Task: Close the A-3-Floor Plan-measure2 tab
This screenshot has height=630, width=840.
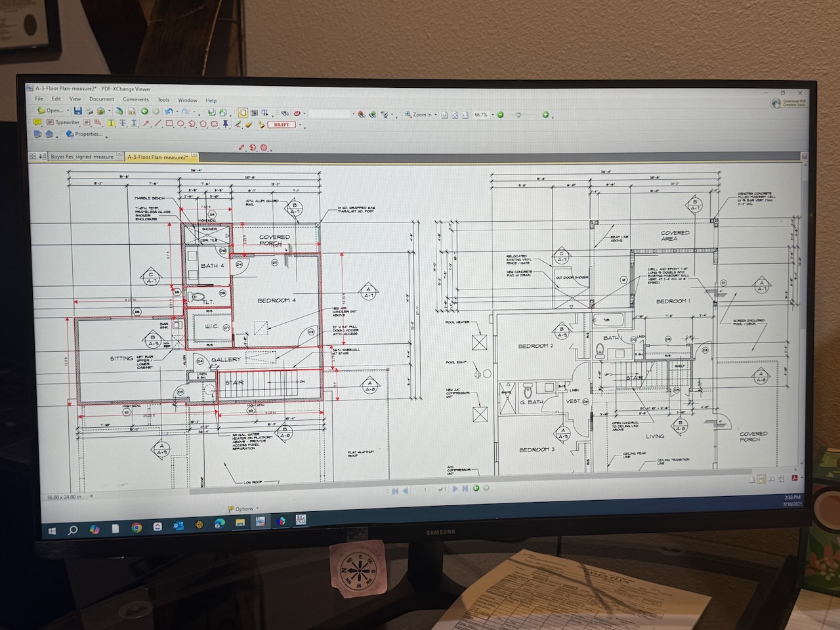Action: point(194,155)
